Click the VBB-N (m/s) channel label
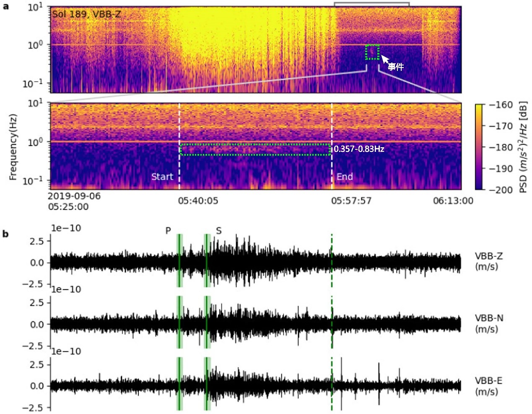The width and height of the screenshot is (532, 414). (x=489, y=323)
